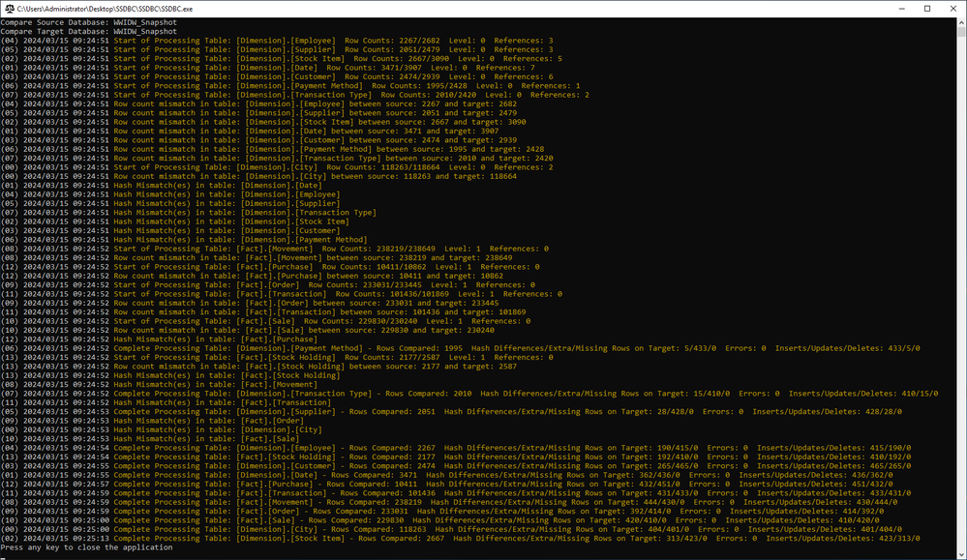Select 'Start of Processing Table: [Dimension].[Date]' line
Viewport: 967px width, 560px height.
[268, 68]
